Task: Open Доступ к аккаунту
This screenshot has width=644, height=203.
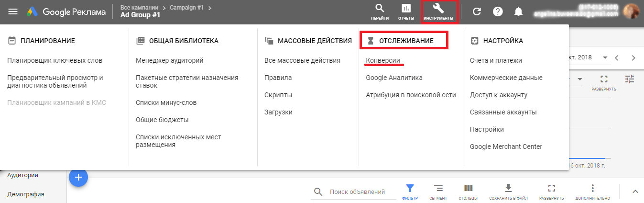Action: (499, 95)
